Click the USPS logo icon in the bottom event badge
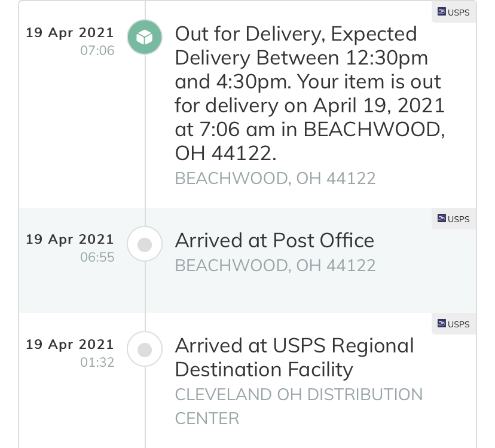 coord(442,323)
